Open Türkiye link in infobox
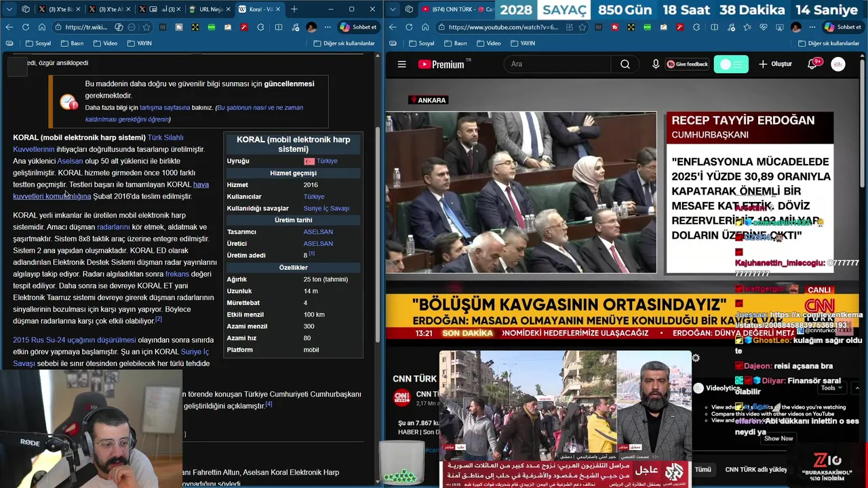 pos(327,161)
